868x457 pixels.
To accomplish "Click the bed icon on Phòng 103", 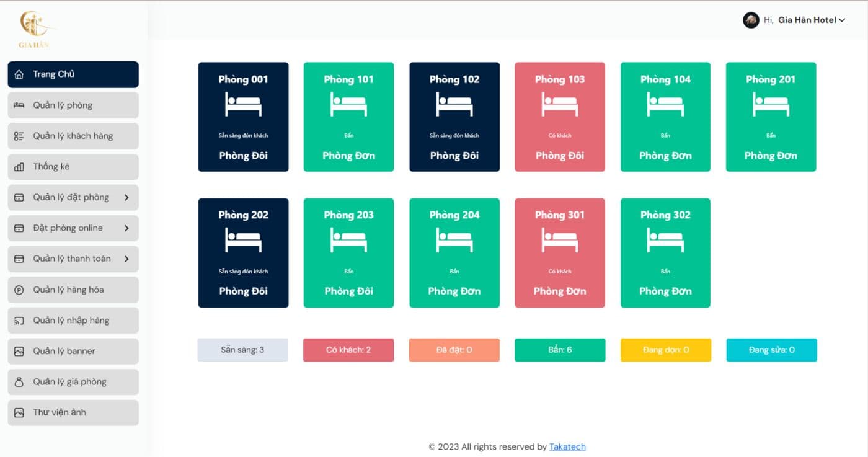I will click(560, 104).
